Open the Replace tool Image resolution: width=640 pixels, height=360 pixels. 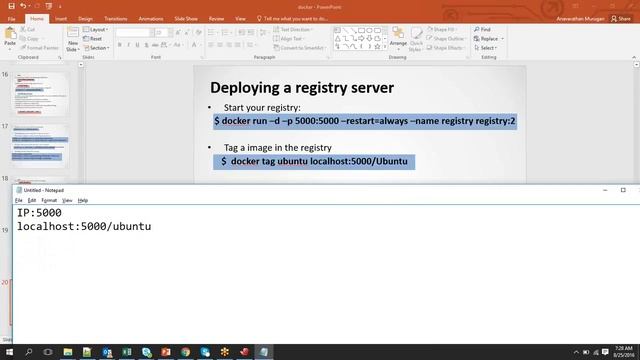tap(486, 39)
